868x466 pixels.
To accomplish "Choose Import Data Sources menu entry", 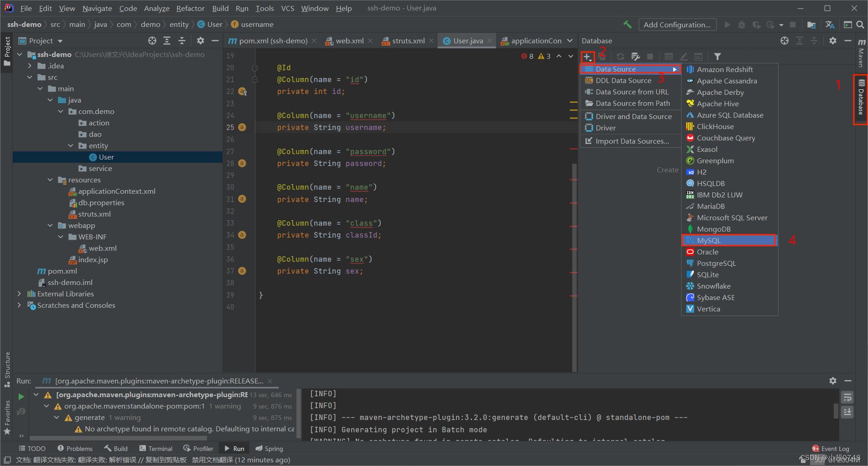I will pyautogui.click(x=630, y=141).
